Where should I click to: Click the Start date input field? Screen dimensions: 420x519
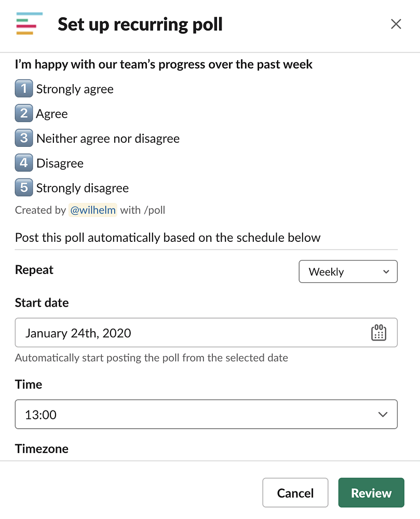tap(206, 332)
